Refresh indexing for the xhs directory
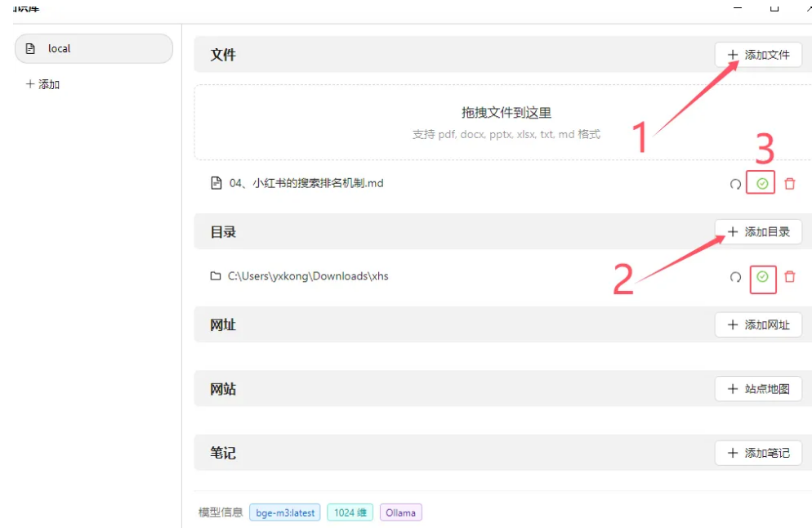Viewport: 812px width, 528px height. (734, 278)
